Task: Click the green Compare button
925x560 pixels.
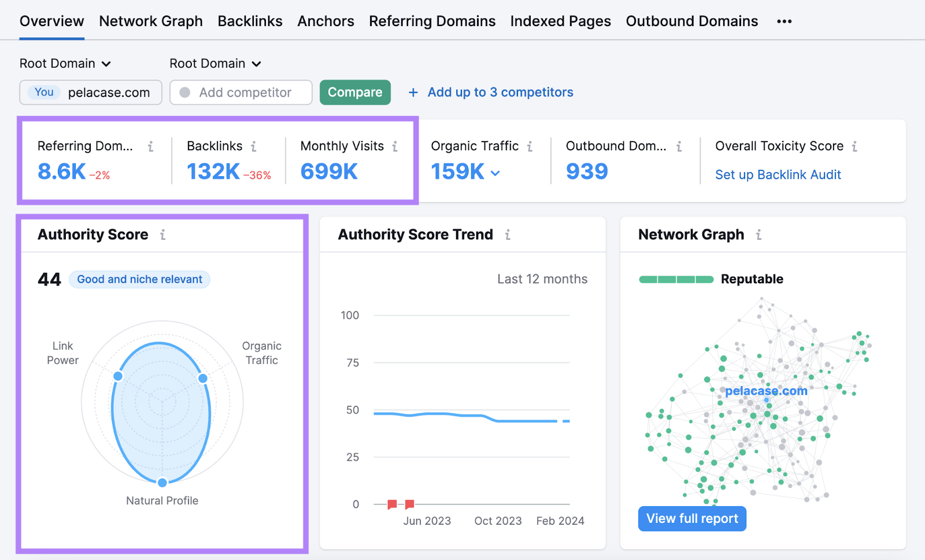Action: 355,92
